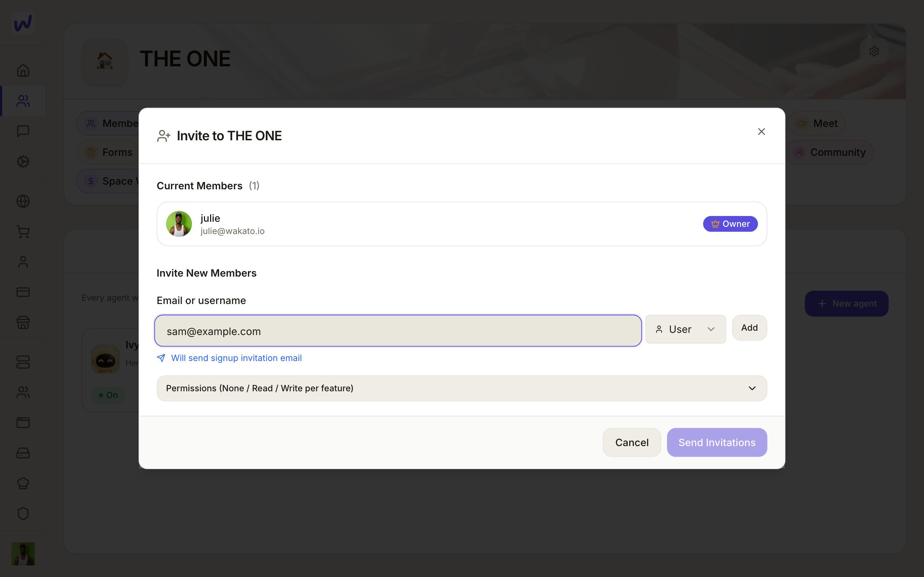Click the home icon in the sidebar
Image resolution: width=924 pixels, height=577 pixels.
23,70
